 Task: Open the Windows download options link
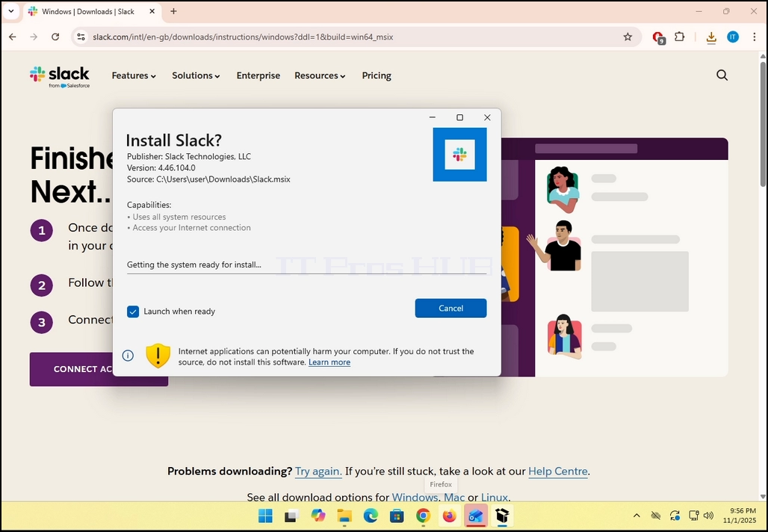[415, 497]
